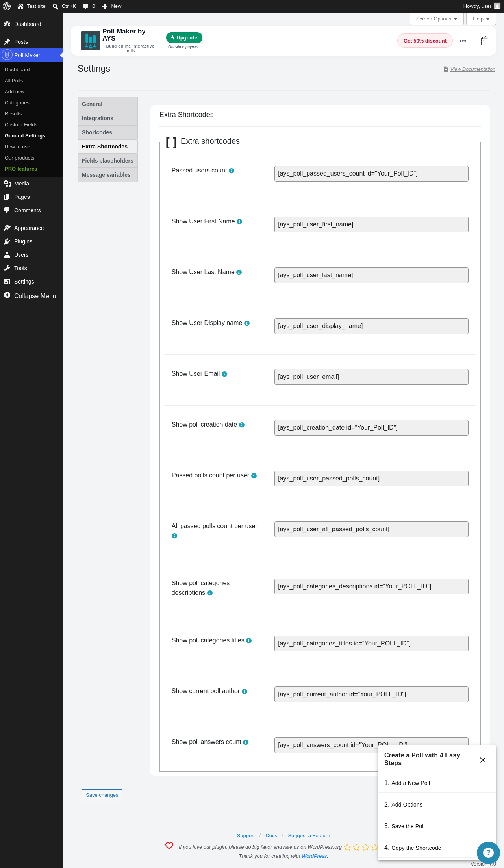Expand the Screen Options dropdown

pyautogui.click(x=437, y=19)
